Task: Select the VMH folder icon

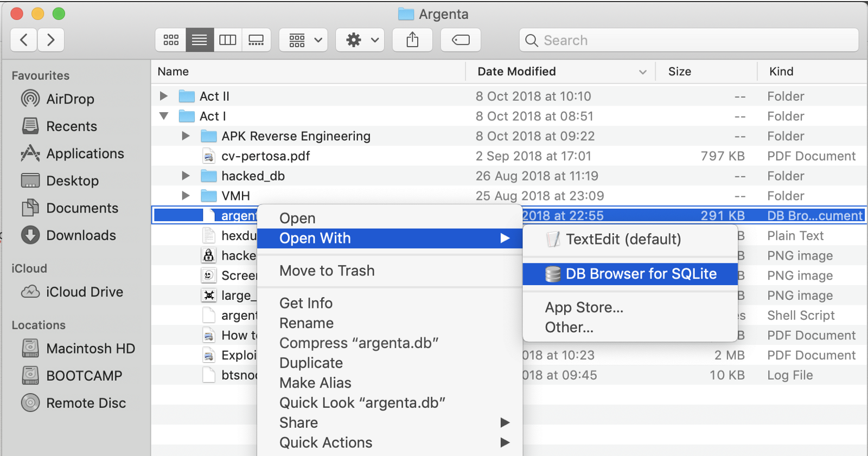Action: point(209,196)
